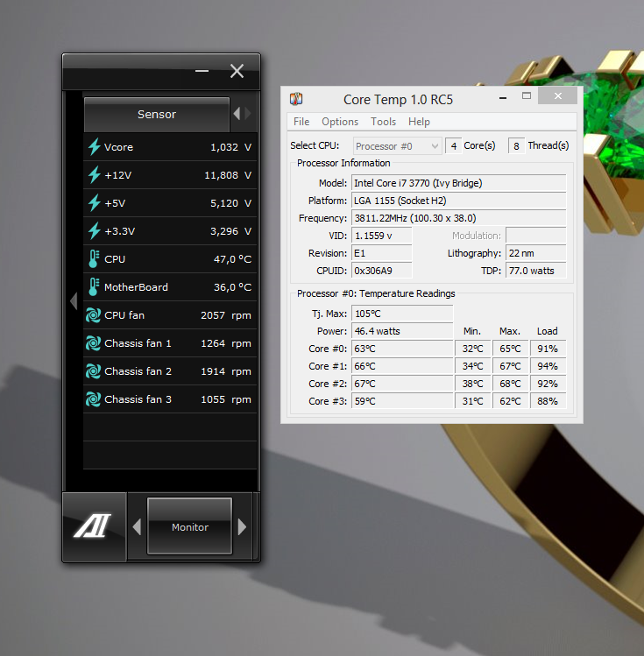Click the Lithography value 22 nm
This screenshot has height=656, width=644.
[536, 253]
